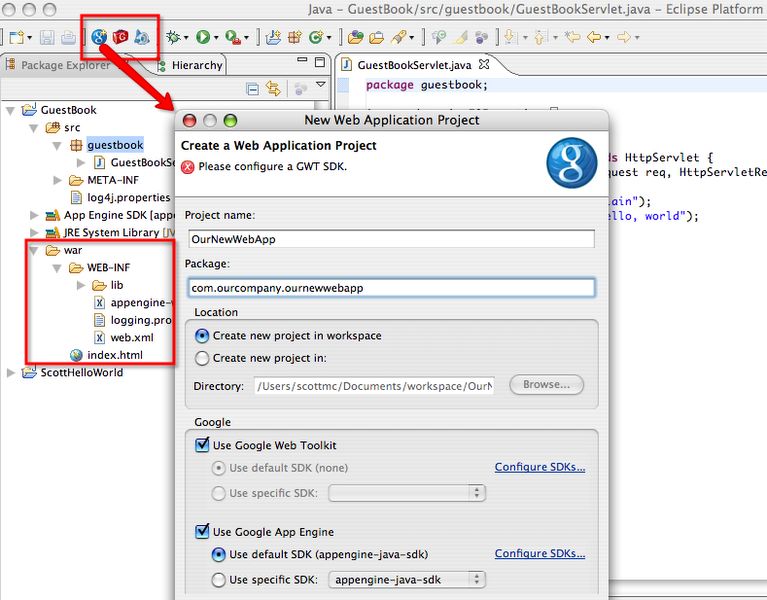
Task: Click the GWT Compile Project toolbar icon
Action: click(120, 37)
